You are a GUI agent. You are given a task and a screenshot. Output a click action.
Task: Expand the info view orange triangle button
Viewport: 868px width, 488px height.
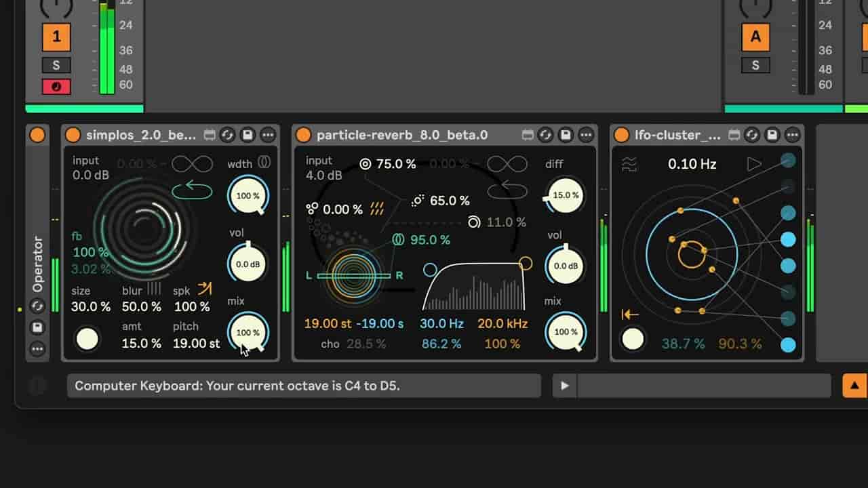[854, 386]
